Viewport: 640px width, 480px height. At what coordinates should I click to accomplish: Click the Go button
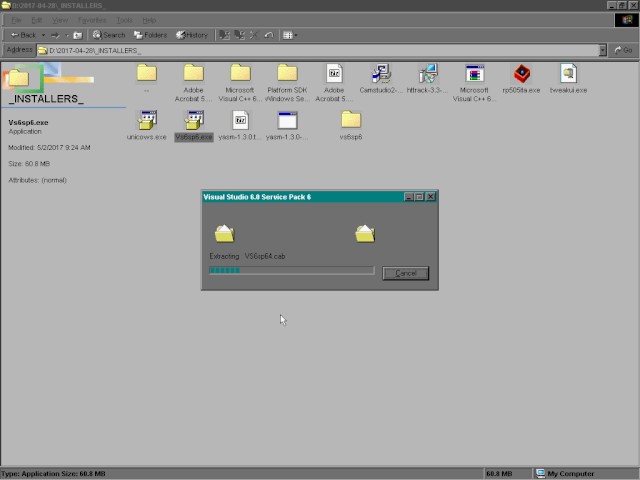click(x=623, y=50)
